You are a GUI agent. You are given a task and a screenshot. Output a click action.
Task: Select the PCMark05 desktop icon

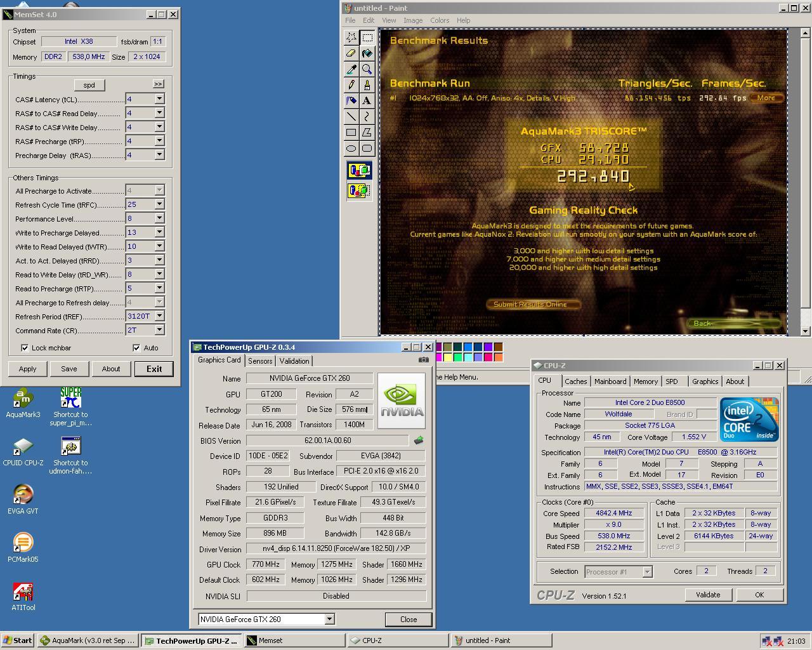[23, 548]
